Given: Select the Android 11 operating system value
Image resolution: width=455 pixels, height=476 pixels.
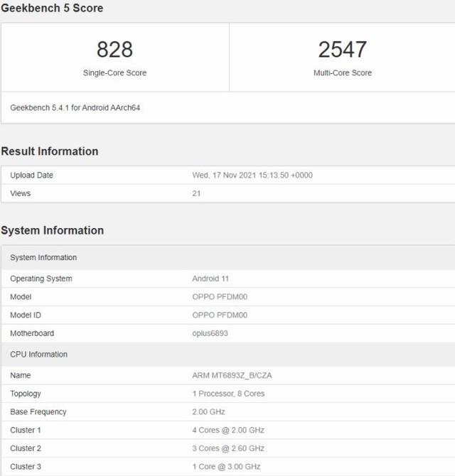Looking at the screenshot, I should 210,278.
